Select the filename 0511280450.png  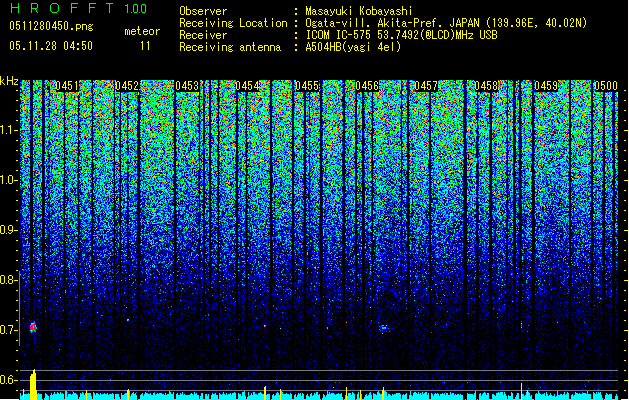click(51, 26)
